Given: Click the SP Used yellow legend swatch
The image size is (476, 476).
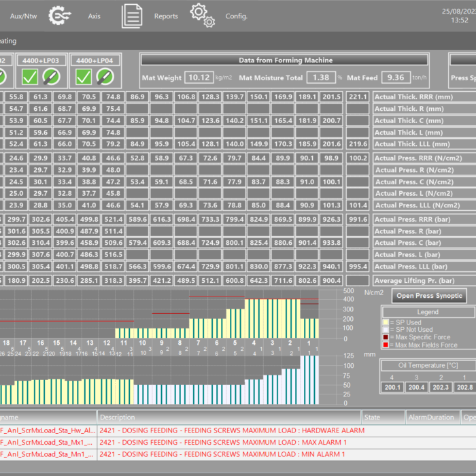Looking at the screenshot, I should pyautogui.click(x=385, y=322).
